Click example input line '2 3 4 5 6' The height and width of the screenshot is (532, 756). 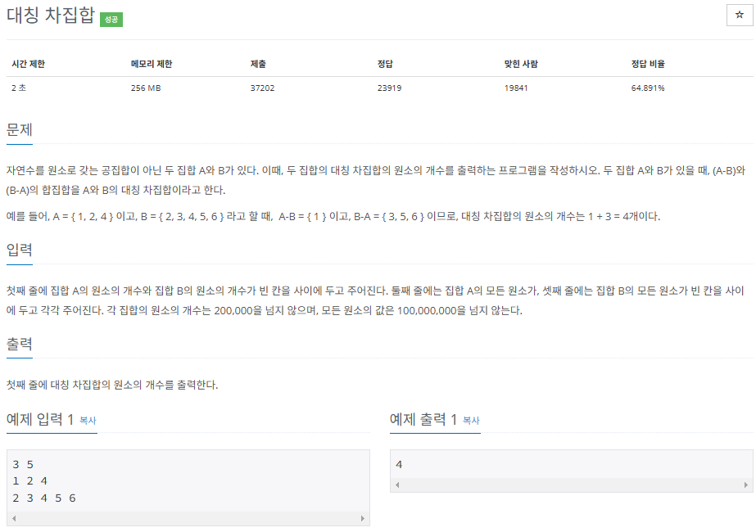coord(44,498)
